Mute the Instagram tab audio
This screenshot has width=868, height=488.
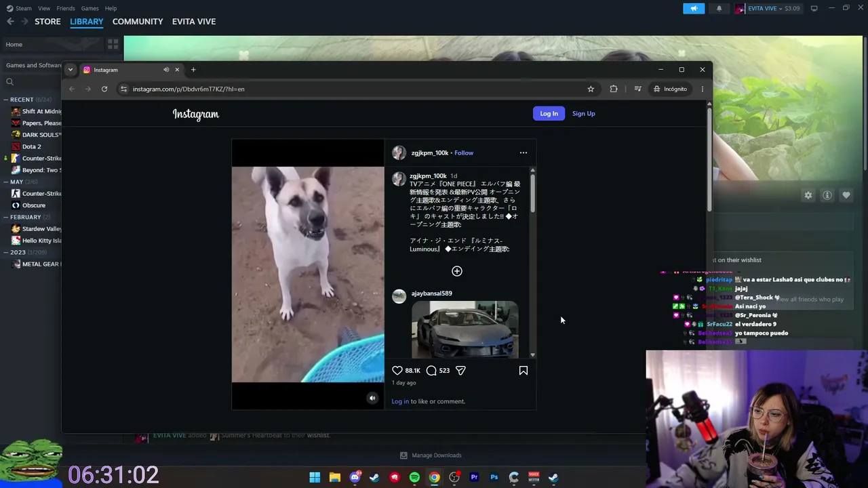click(x=166, y=70)
